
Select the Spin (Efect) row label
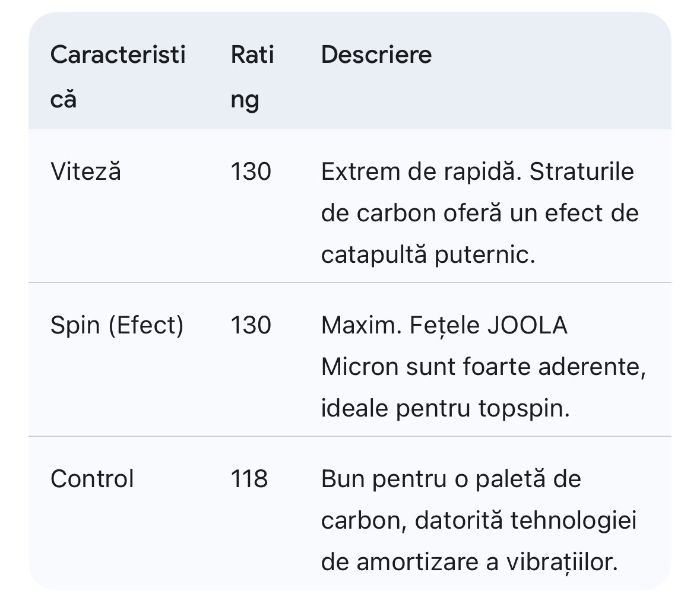[117, 325]
